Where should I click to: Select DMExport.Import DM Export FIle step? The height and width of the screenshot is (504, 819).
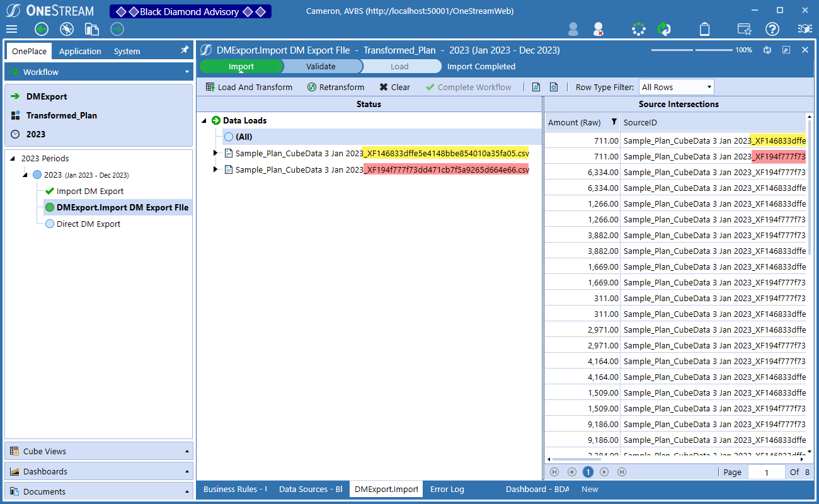pyautogui.click(x=117, y=207)
